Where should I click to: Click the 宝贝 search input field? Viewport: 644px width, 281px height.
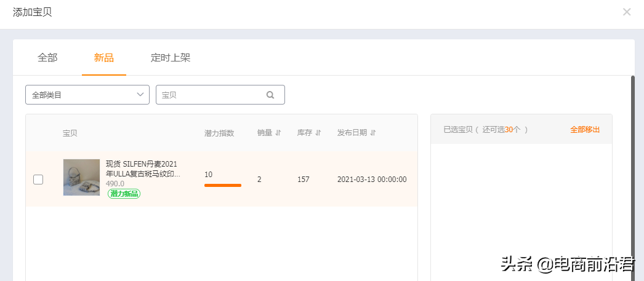(x=220, y=95)
